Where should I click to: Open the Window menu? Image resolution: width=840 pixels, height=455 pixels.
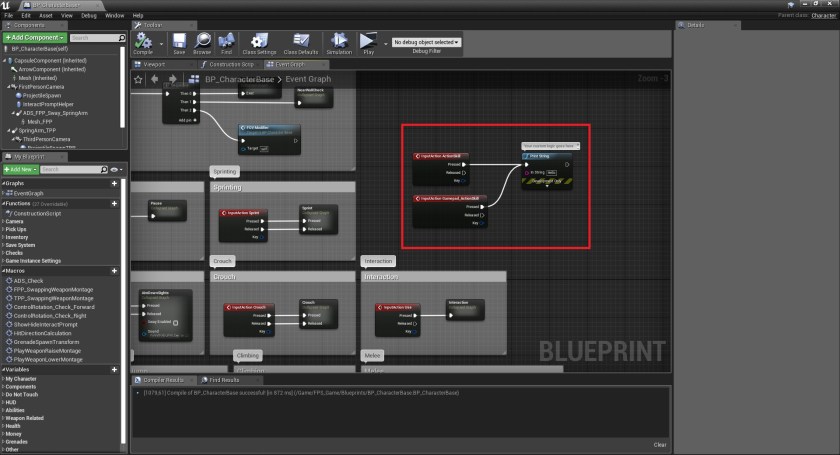tap(115, 16)
